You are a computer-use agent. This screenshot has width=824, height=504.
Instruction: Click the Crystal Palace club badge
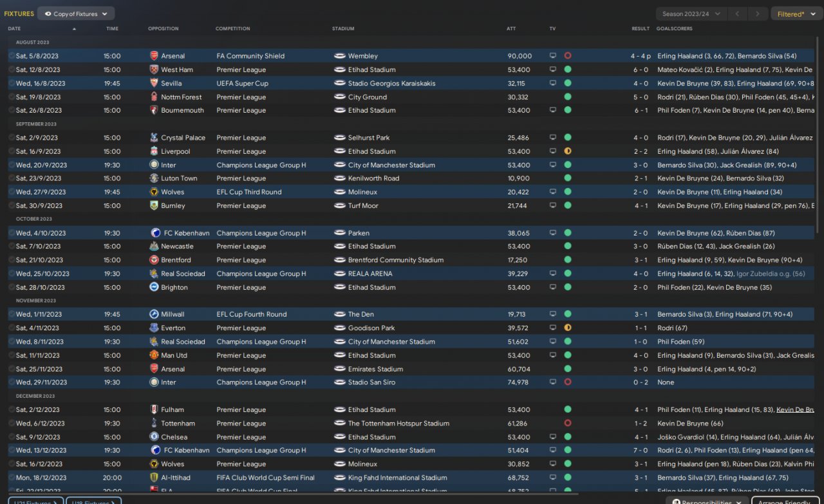coord(154,138)
